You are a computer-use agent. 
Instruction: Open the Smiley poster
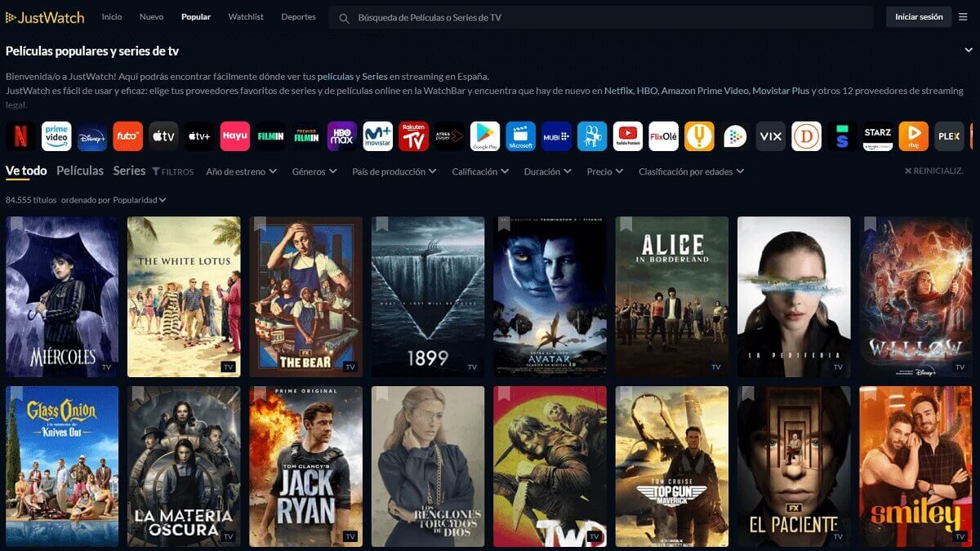point(915,466)
